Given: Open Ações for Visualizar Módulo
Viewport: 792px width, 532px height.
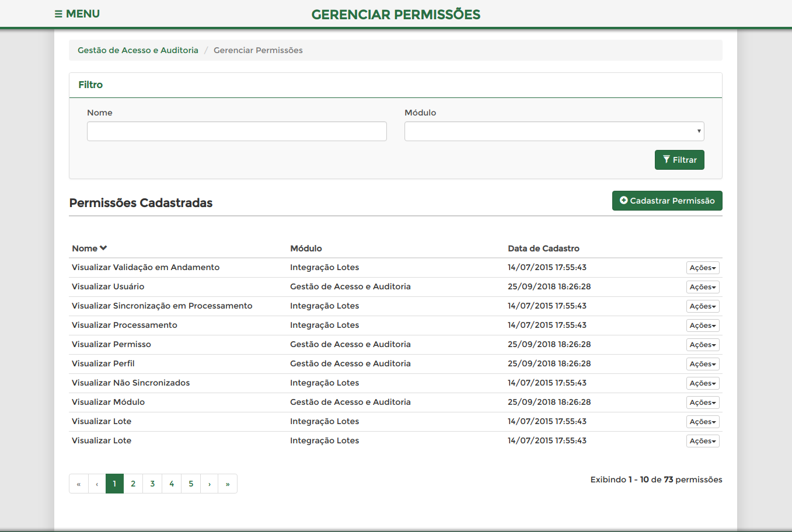Looking at the screenshot, I should point(703,402).
